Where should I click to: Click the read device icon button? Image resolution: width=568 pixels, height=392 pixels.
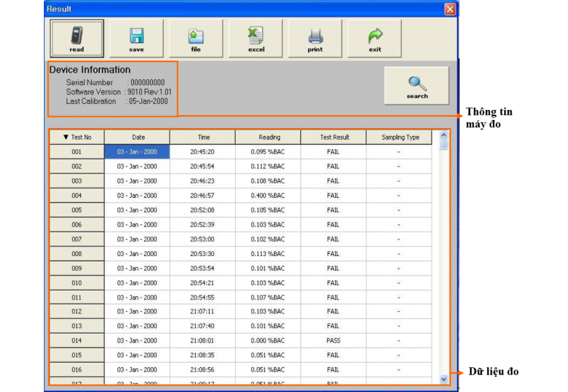[x=77, y=39]
